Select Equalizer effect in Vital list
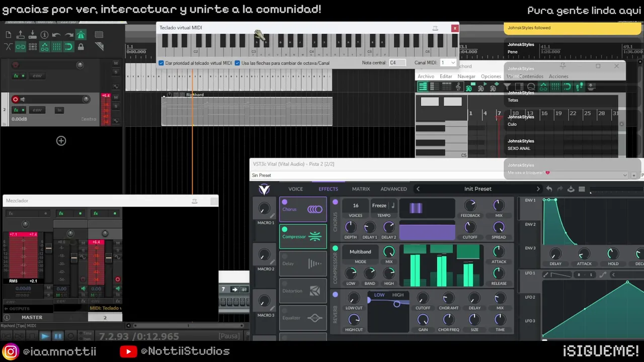 [303, 318]
